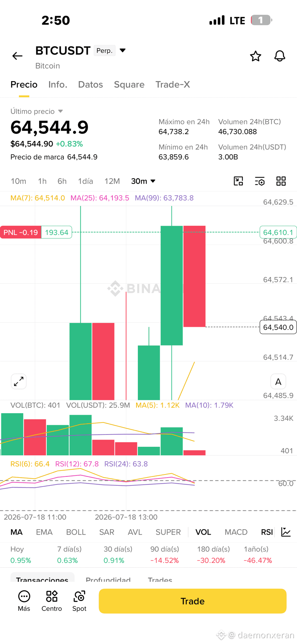297x644 pixels.
Task: Toggle AVL indicator
Action: tap(135, 532)
